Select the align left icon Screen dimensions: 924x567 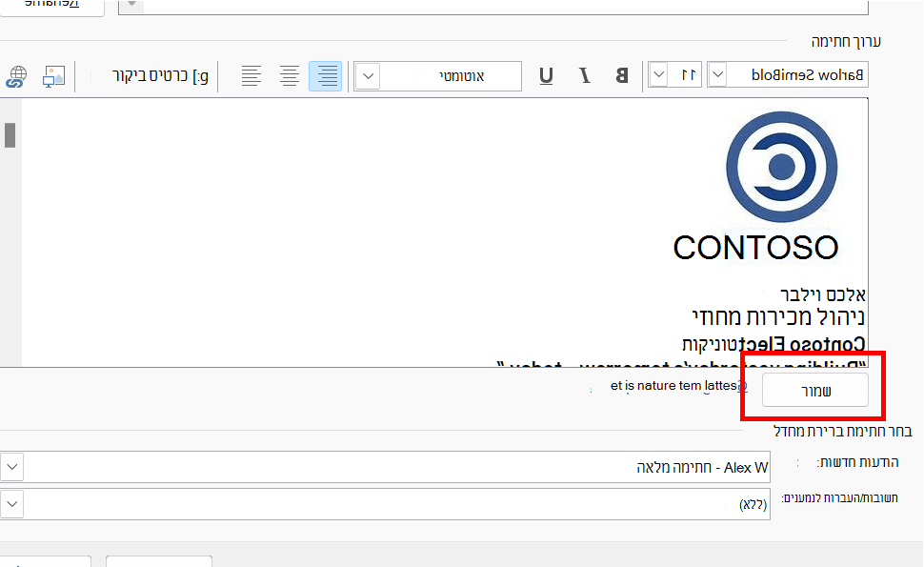(251, 76)
